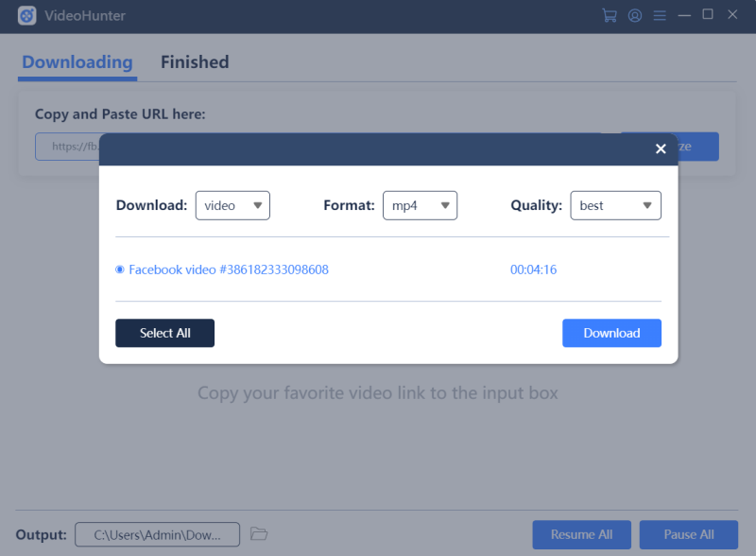Click the 00:04:16 video duration
Screen dimensions: 756x556
coord(533,269)
